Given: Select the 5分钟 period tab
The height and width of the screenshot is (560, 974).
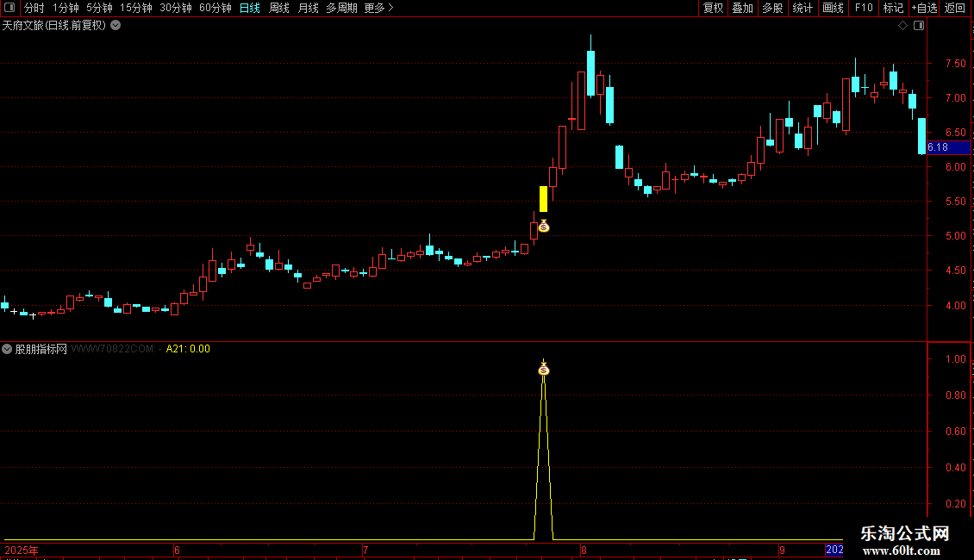Looking at the screenshot, I should tap(99, 8).
